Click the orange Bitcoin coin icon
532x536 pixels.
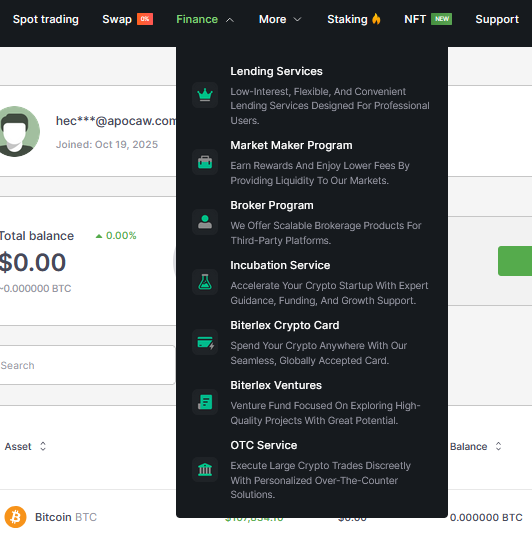pos(15,517)
